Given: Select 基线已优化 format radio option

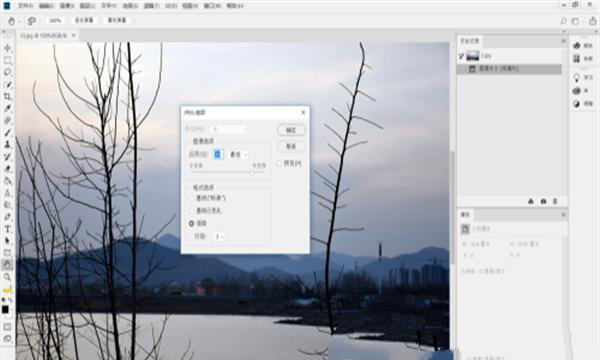Looking at the screenshot, I should (x=192, y=210).
